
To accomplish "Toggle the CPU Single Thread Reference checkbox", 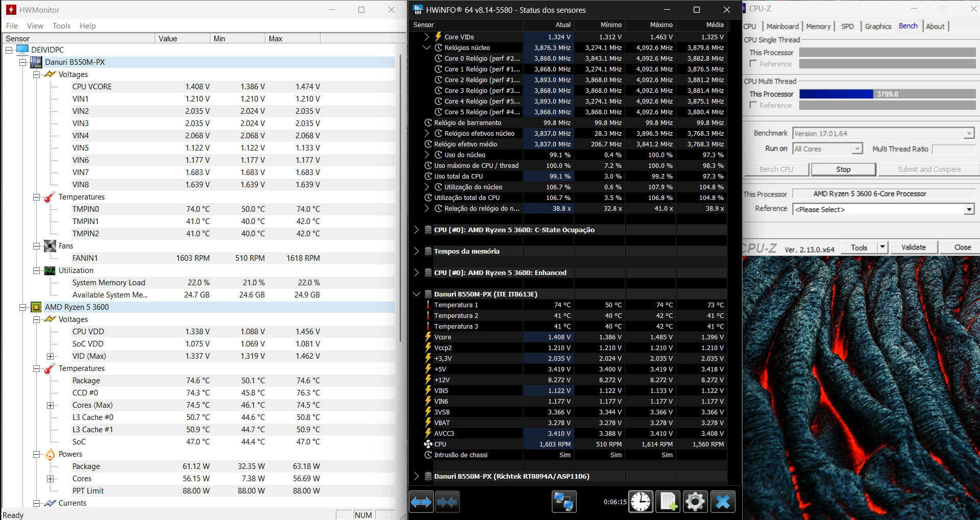I will click(753, 64).
